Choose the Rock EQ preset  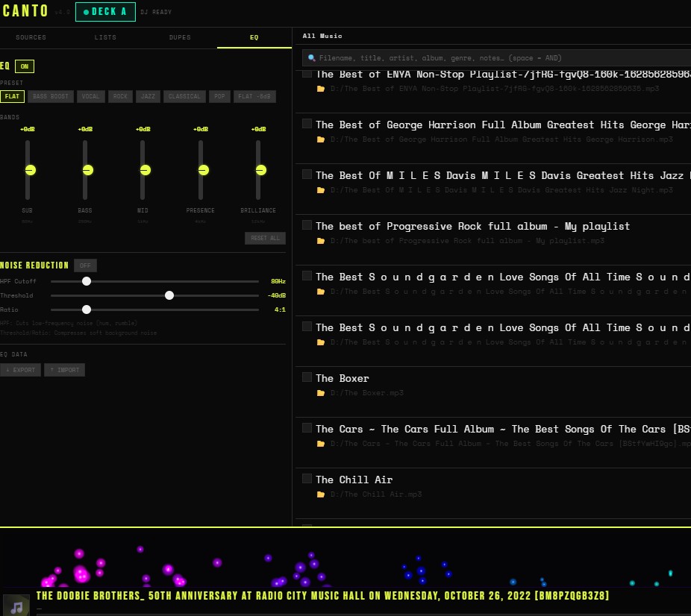click(x=120, y=96)
